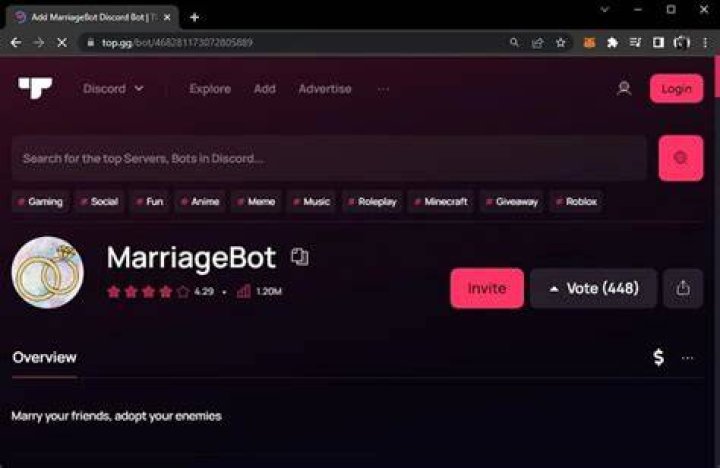The width and height of the screenshot is (720, 468).
Task: Click the address bar zoom magnifier icon
Action: click(x=514, y=43)
